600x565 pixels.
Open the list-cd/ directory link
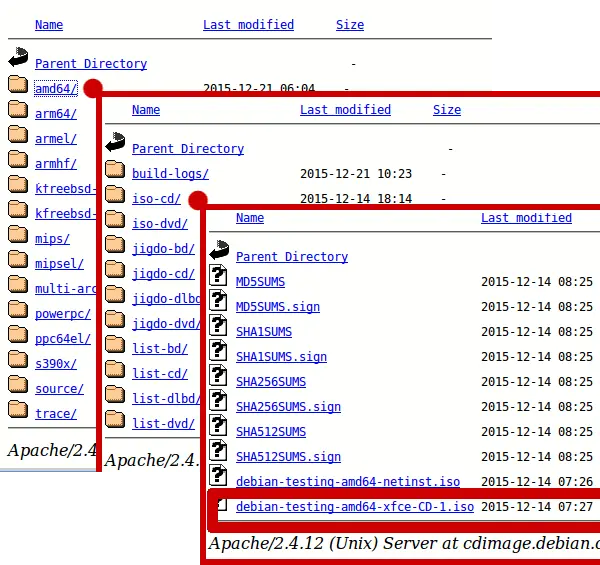pyautogui.click(x=160, y=373)
